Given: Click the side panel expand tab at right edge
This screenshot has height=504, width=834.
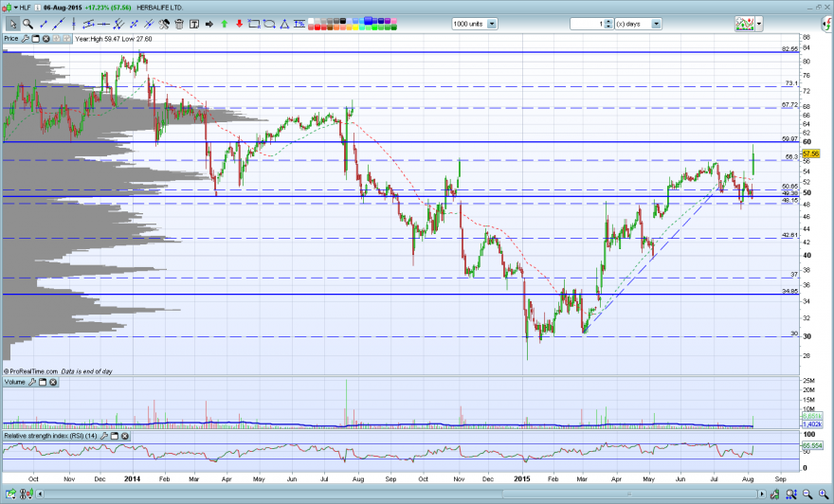Looking at the screenshot, I should (827, 24).
